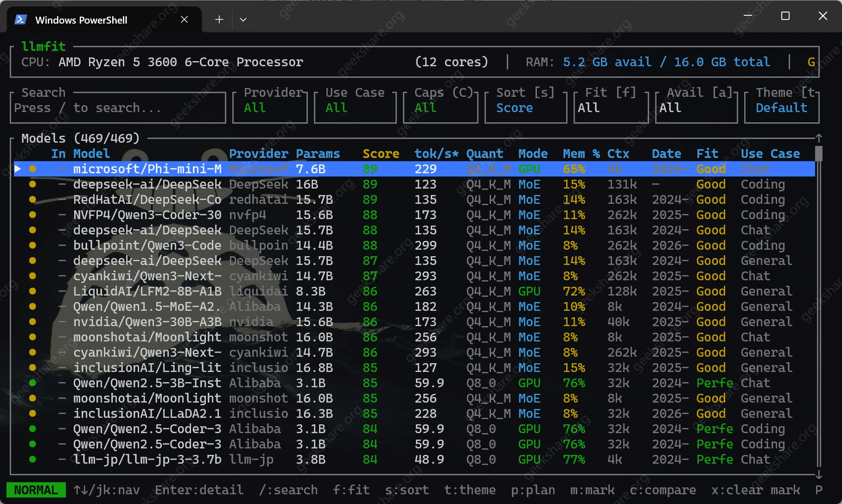
Task: Click the yellow dot beside inclusionAI/LLaDA2.1
Action: tap(32, 414)
